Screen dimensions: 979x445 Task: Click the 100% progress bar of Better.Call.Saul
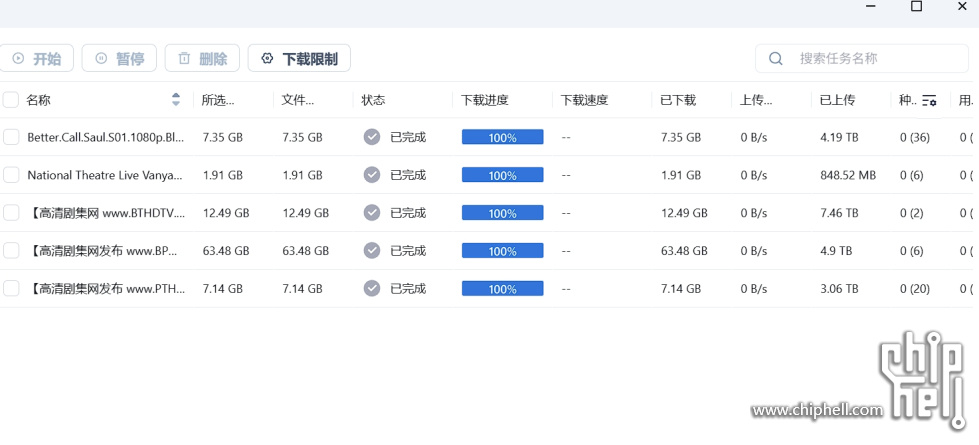tap(503, 137)
